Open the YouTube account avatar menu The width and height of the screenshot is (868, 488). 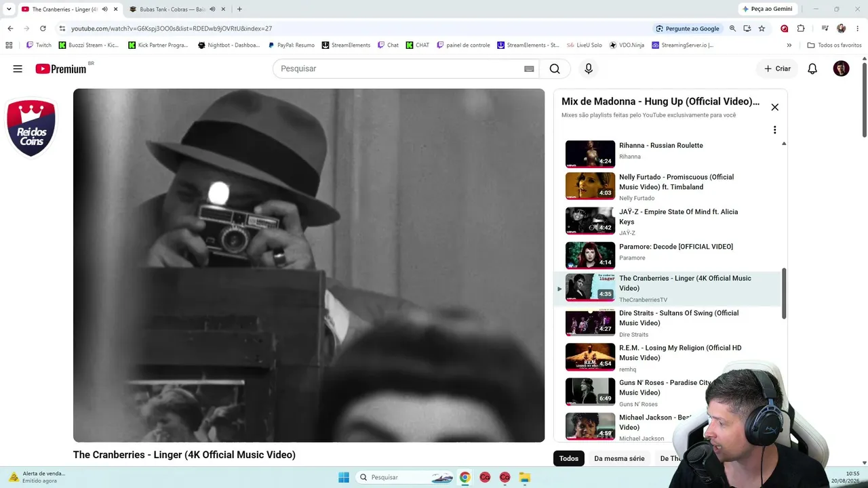coord(841,68)
